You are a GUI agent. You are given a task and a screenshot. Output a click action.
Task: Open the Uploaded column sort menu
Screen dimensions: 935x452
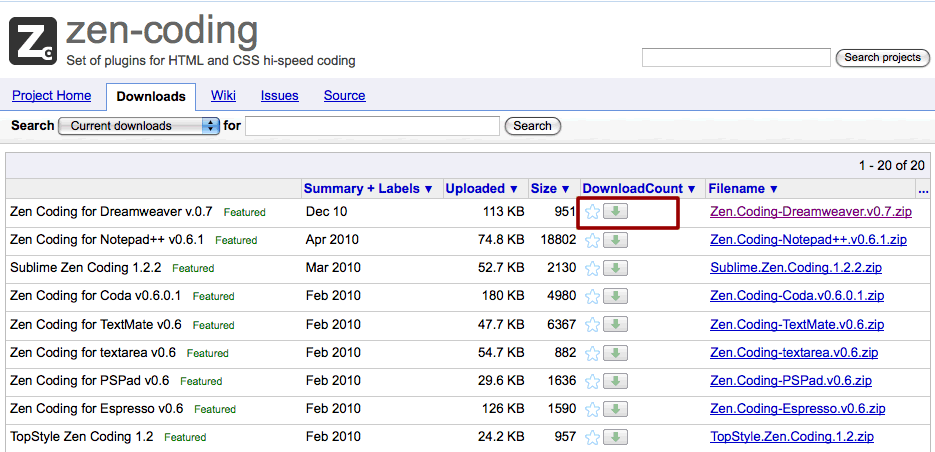482,188
